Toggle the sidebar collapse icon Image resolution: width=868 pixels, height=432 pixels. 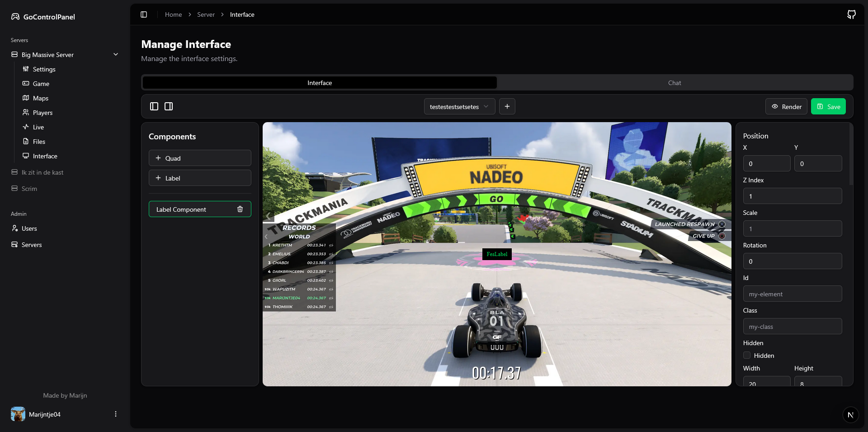click(x=144, y=14)
